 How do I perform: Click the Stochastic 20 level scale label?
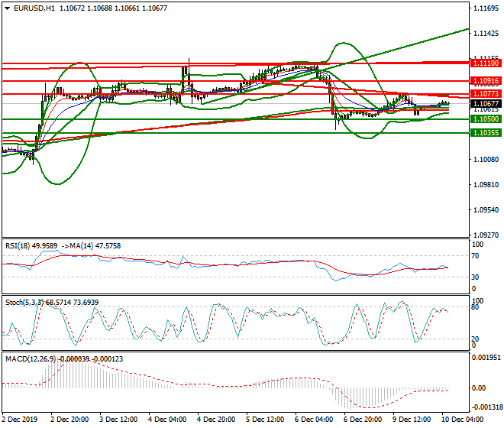tap(475, 339)
